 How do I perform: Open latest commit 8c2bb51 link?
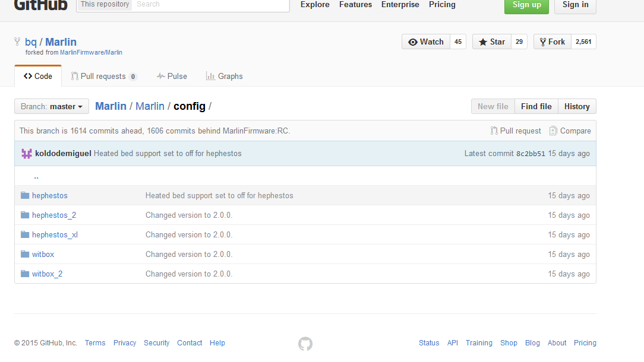click(530, 154)
